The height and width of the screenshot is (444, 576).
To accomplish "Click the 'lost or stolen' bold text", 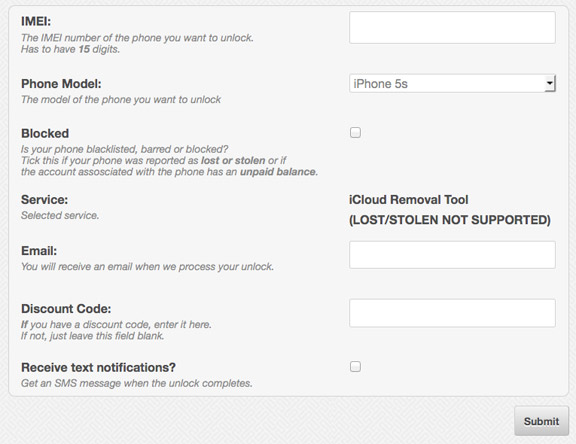I will pos(233,160).
